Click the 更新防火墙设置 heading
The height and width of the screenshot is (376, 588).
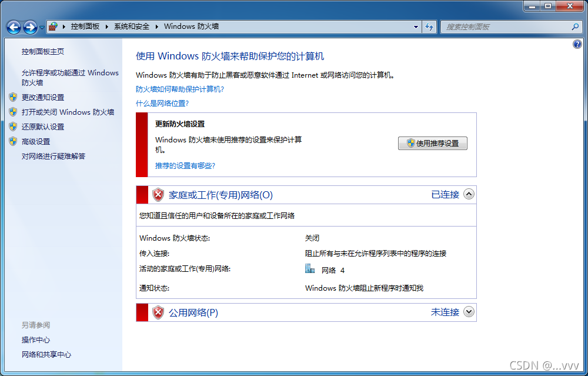179,124
